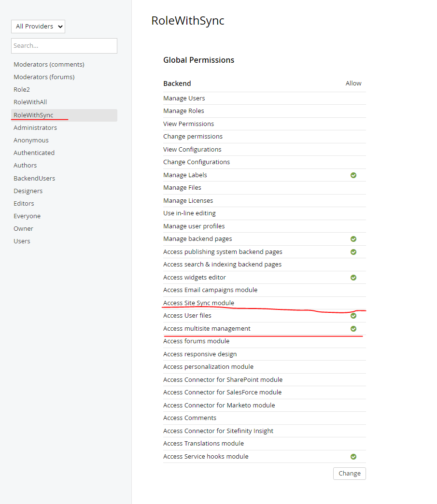This screenshot has width=437, height=504.
Task: Open the Anonymous role entry
Action: tap(31, 140)
